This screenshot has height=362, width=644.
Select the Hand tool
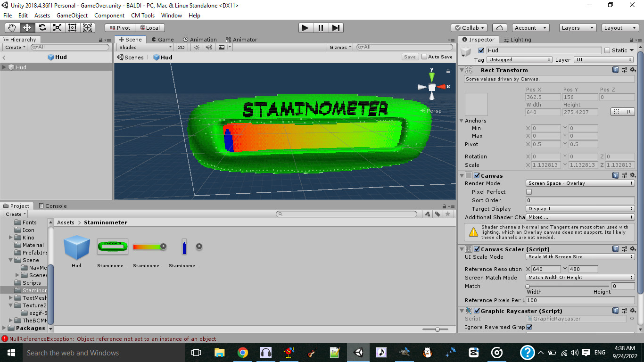pos(12,28)
